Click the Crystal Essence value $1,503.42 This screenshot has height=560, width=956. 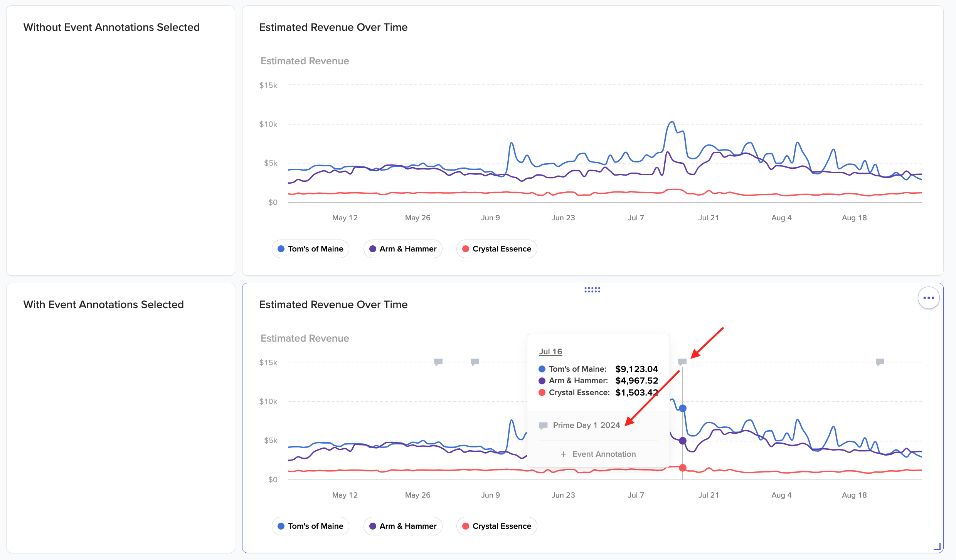click(x=636, y=392)
